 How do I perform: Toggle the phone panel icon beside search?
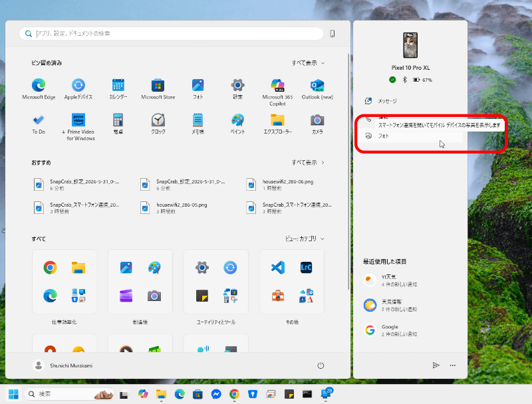tap(332, 33)
